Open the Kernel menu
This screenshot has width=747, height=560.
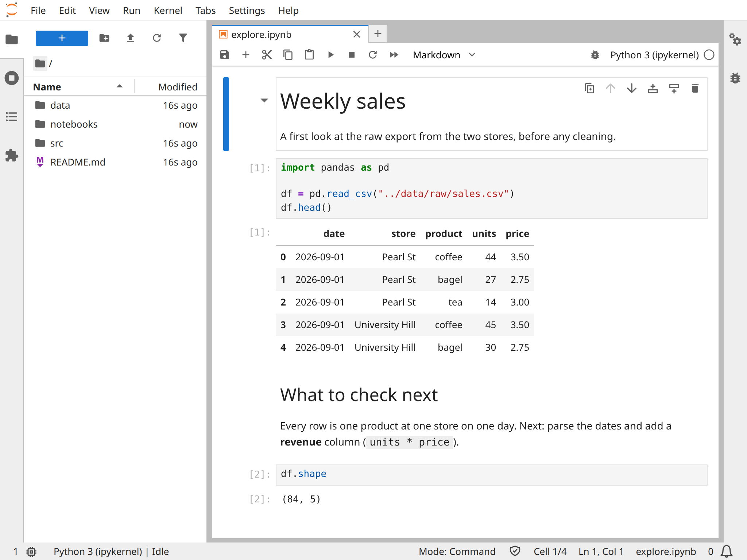168,11
